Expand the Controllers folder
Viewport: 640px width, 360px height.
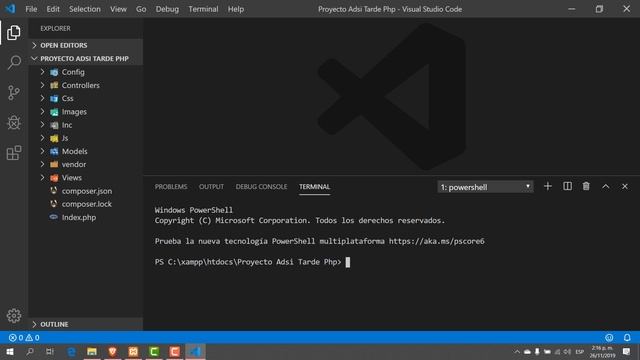click(86, 85)
